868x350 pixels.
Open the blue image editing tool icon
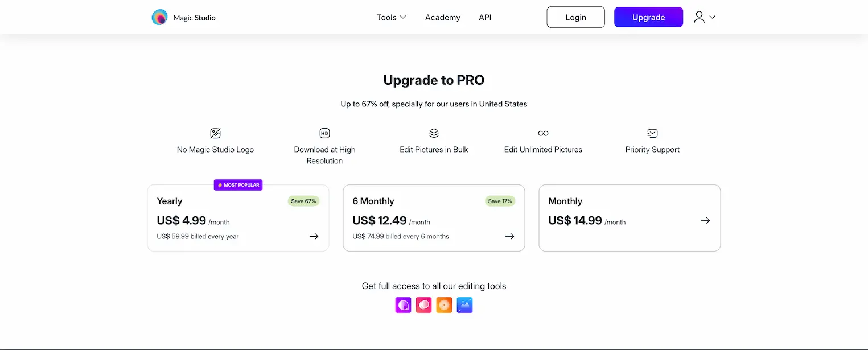464,305
